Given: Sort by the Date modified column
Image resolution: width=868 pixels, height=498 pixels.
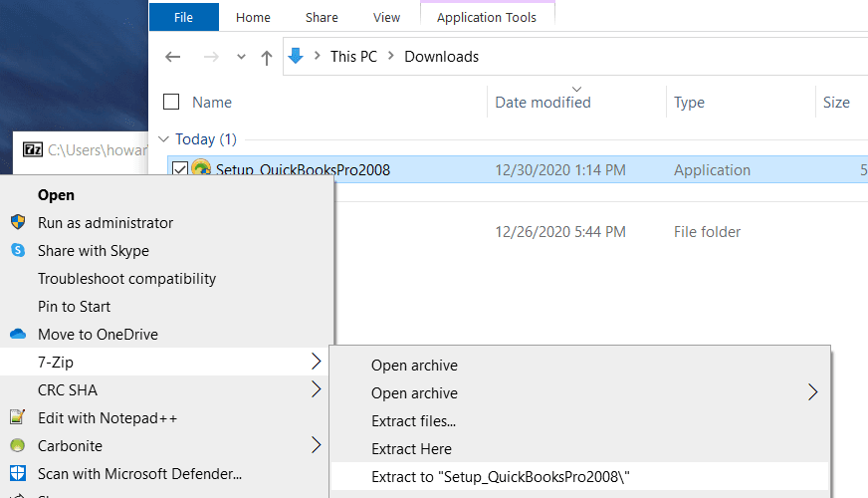Looking at the screenshot, I should pos(542,103).
